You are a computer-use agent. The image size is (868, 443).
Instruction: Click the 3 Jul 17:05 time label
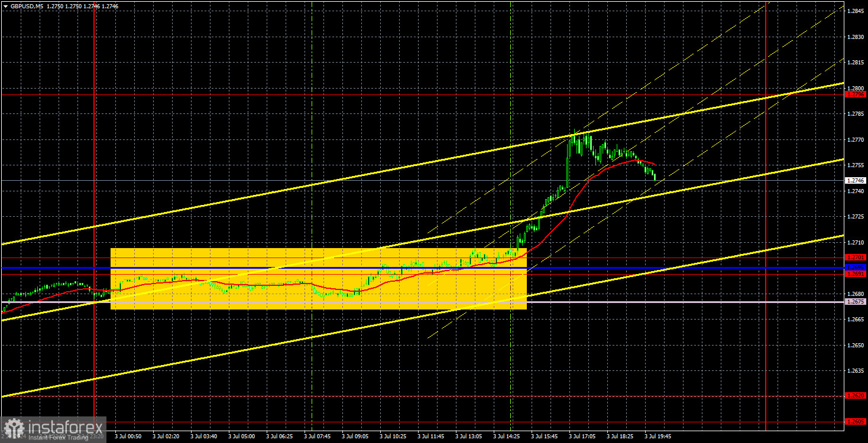pyautogui.click(x=582, y=437)
